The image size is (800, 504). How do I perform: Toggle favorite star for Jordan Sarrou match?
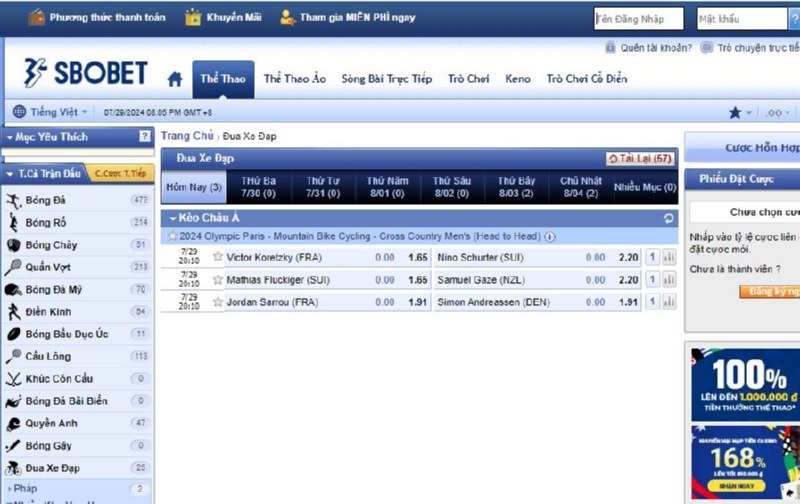point(218,302)
